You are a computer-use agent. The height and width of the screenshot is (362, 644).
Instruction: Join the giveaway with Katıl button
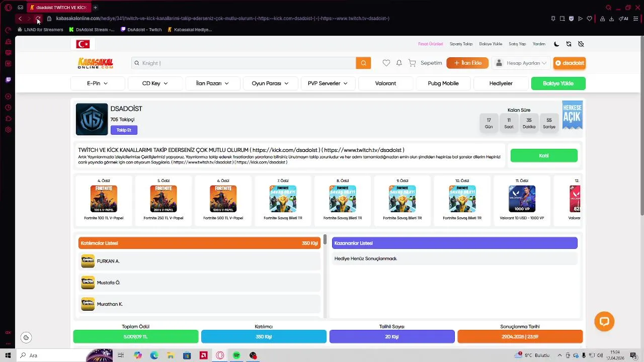tap(544, 155)
